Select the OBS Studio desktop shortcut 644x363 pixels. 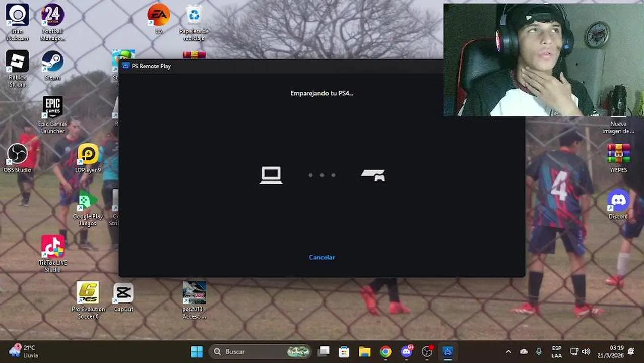pos(17,158)
